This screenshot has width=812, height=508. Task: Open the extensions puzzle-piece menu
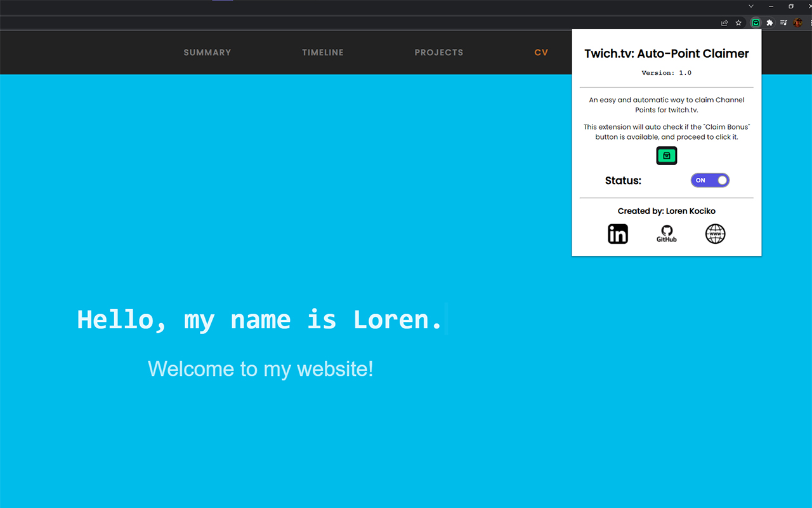pos(769,22)
